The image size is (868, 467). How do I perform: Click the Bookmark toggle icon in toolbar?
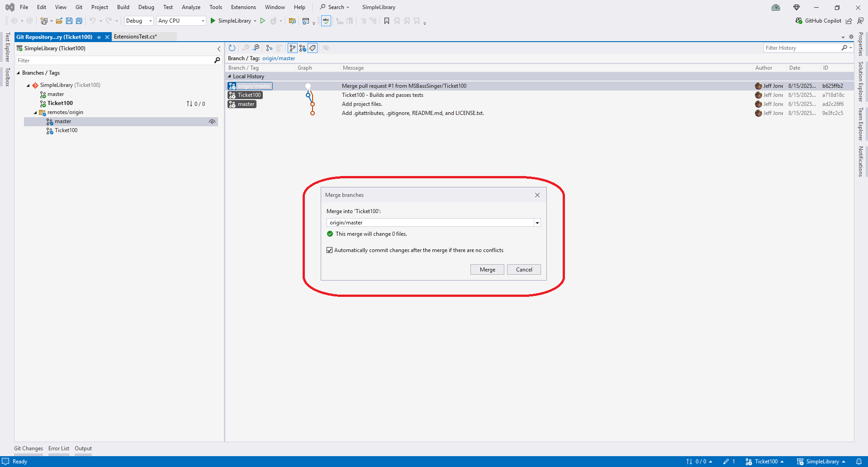[x=387, y=21]
